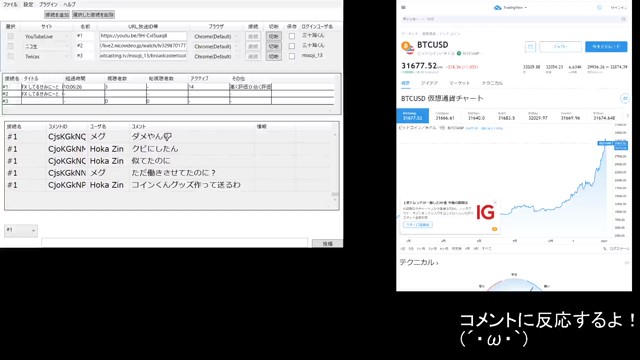Click the comment list vertical scrollbar
Screen dimensions: 640x360
(x=335, y=165)
